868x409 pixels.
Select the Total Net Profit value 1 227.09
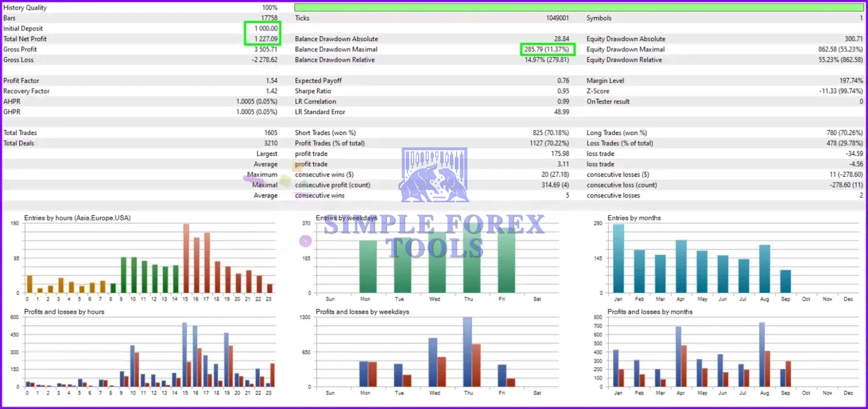click(265, 39)
